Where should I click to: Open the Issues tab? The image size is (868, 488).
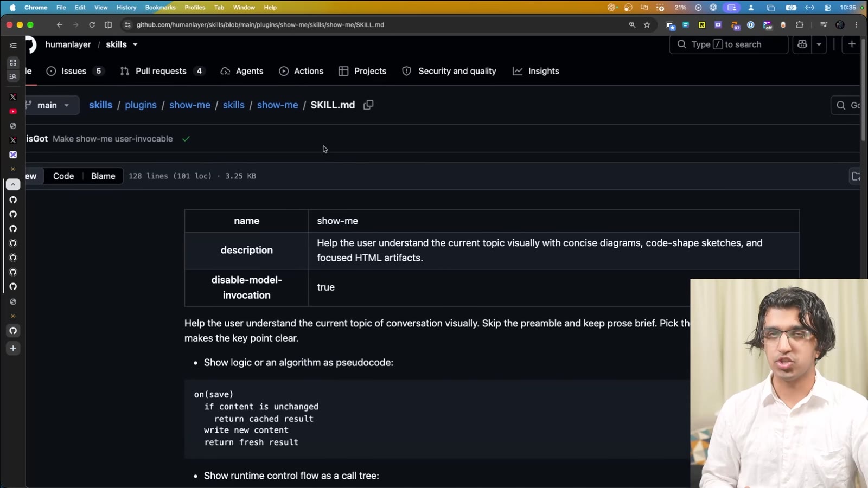[x=75, y=71]
